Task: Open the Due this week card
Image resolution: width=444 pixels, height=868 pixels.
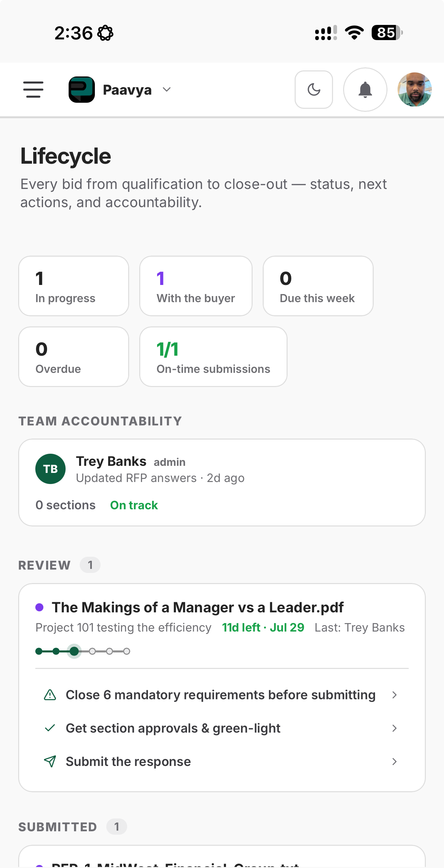Action: [318, 286]
